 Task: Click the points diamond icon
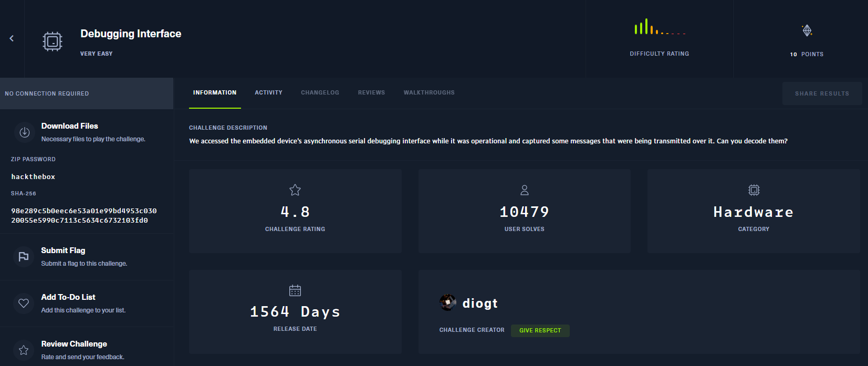tap(807, 30)
